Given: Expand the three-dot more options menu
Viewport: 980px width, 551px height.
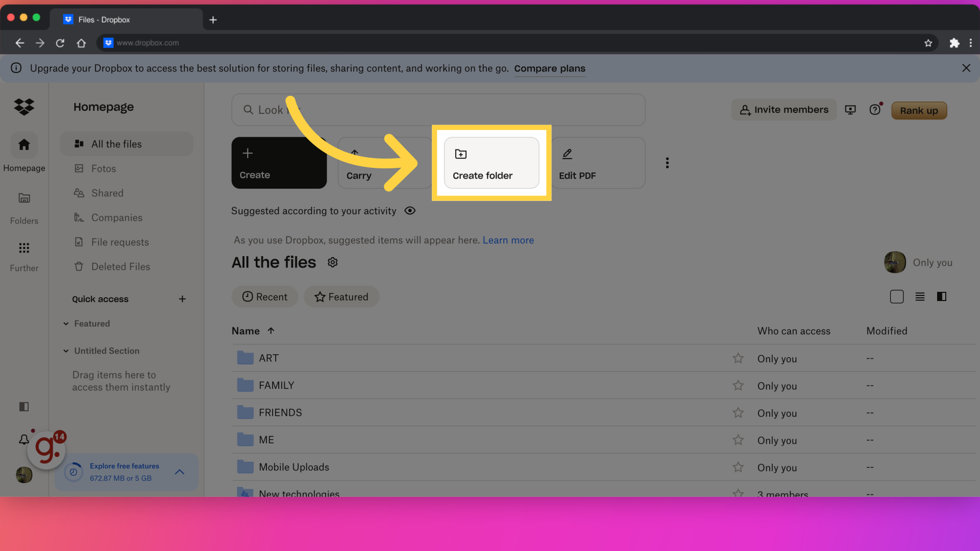Looking at the screenshot, I should click(x=667, y=163).
